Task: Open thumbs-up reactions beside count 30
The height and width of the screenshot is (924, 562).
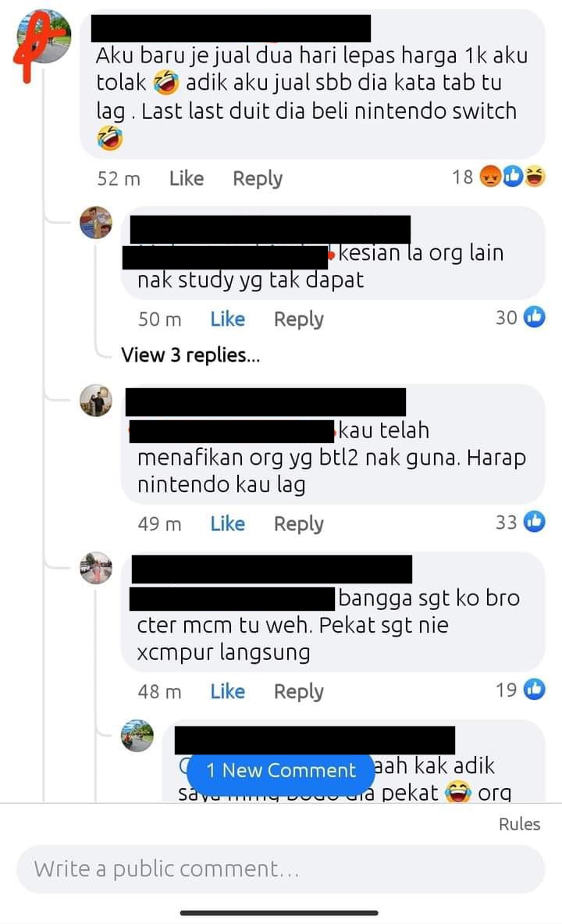Action: point(535,317)
